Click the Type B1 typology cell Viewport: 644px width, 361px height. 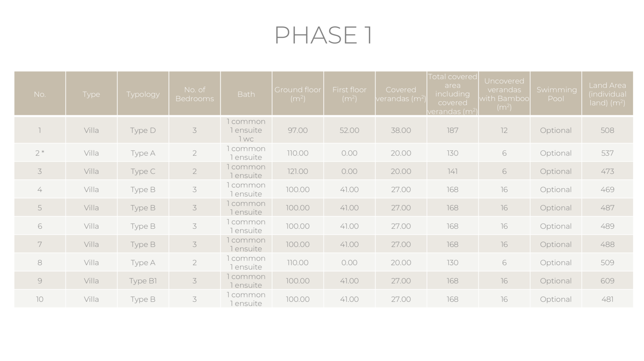[x=143, y=281]
